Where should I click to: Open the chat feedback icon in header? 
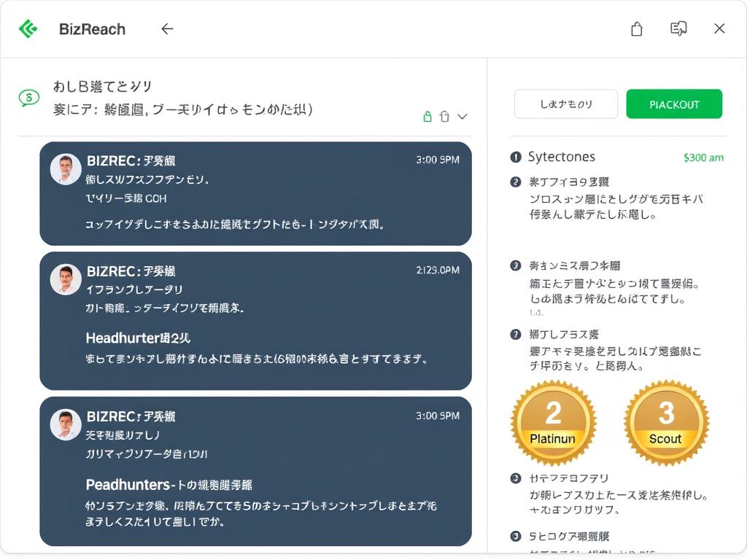[678, 28]
